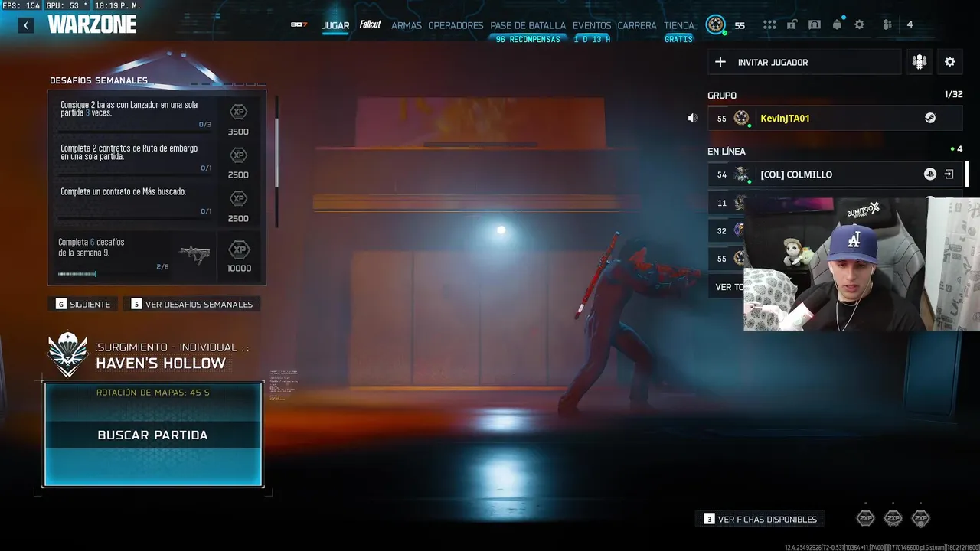Click the Resurgimiento mode emblem icon
The height and width of the screenshot is (551, 980).
[x=68, y=354]
